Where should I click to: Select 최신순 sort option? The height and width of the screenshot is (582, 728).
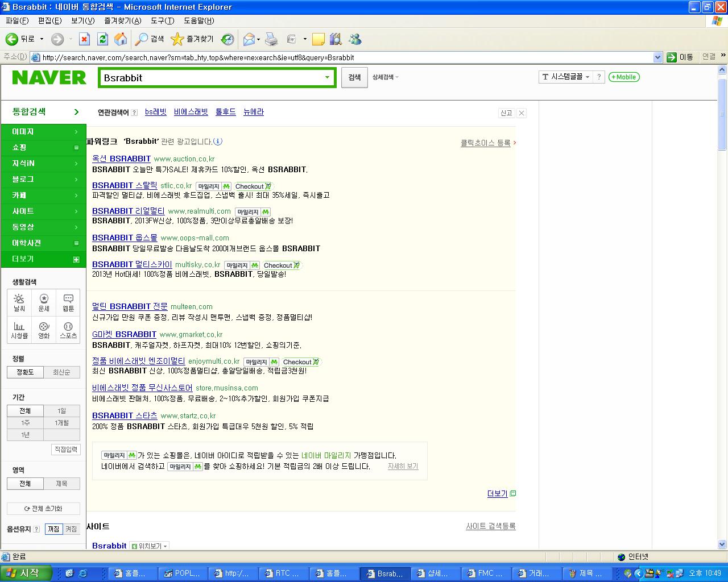click(61, 372)
